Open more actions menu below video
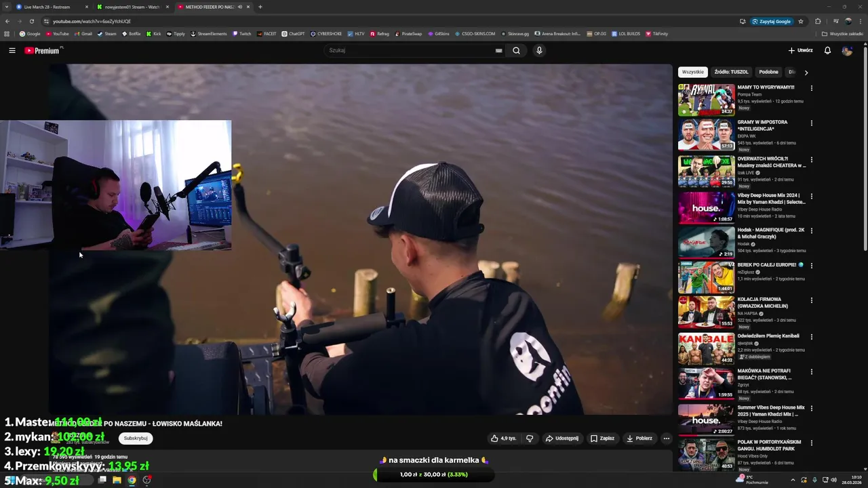Screen dimensions: 868x488 666,439
